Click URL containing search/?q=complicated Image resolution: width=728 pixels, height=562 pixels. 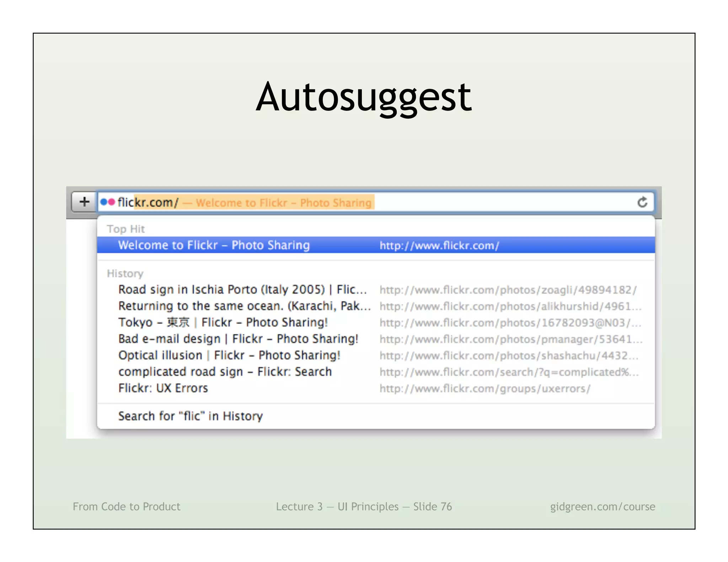tap(509, 372)
